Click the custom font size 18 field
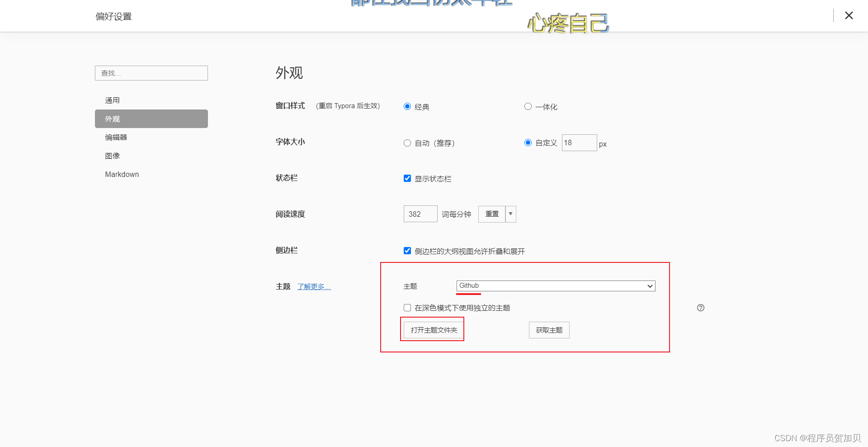This screenshot has width=868, height=447. point(579,143)
